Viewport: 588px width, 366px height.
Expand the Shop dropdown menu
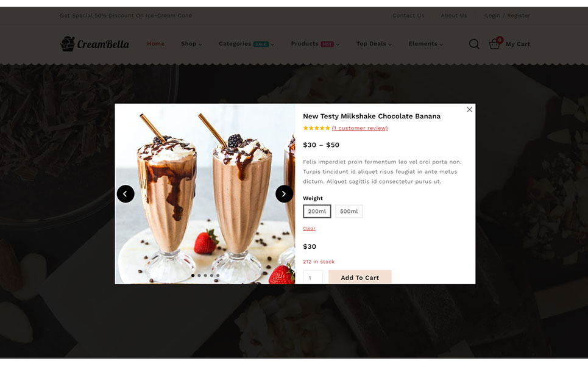click(191, 44)
